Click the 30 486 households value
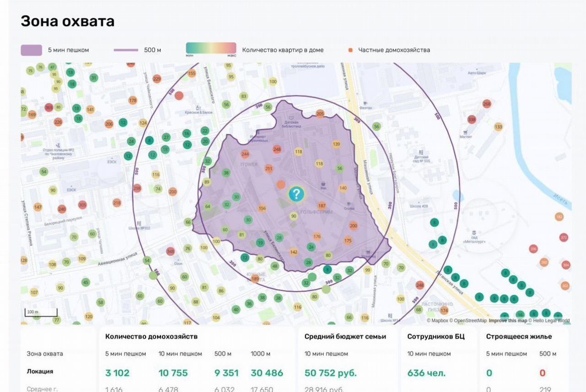 click(267, 373)
